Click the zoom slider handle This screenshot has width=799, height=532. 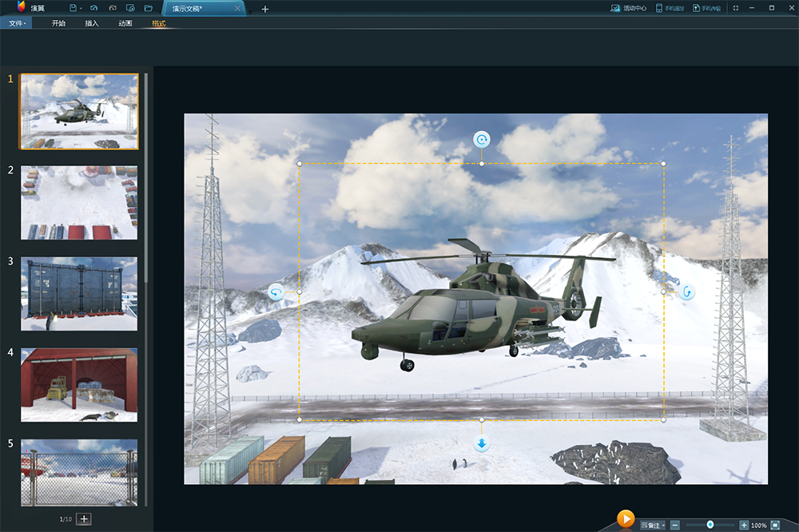[x=710, y=525]
